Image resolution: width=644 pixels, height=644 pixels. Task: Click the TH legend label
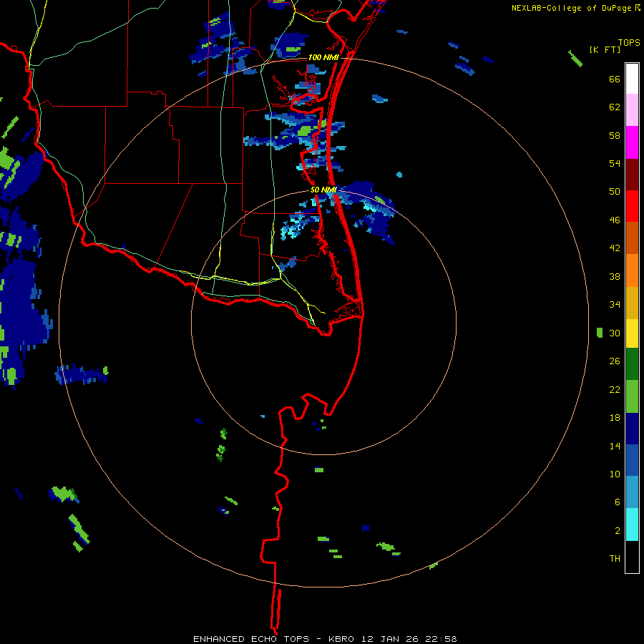tap(615, 559)
